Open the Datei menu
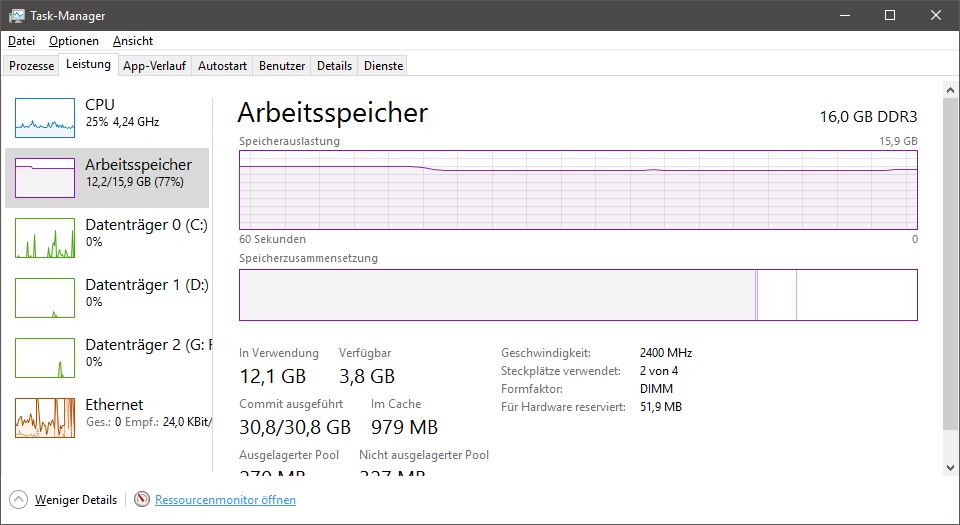Image resolution: width=960 pixels, height=525 pixels. click(x=21, y=41)
